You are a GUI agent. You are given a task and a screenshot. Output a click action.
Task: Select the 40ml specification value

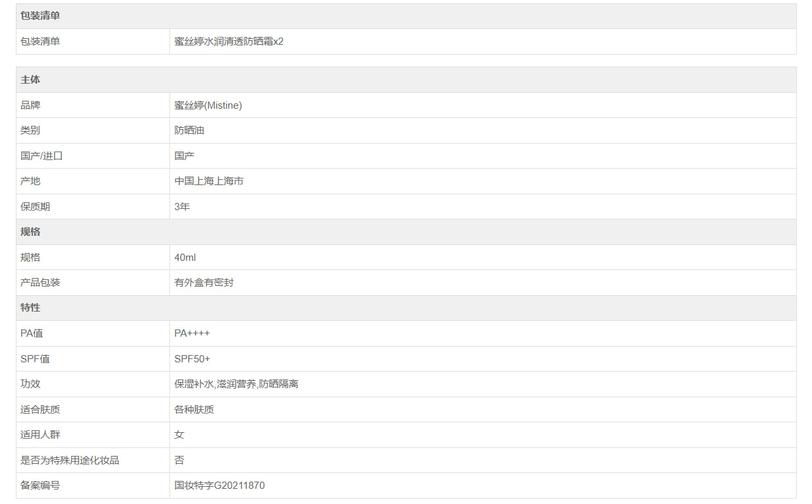[185, 258]
